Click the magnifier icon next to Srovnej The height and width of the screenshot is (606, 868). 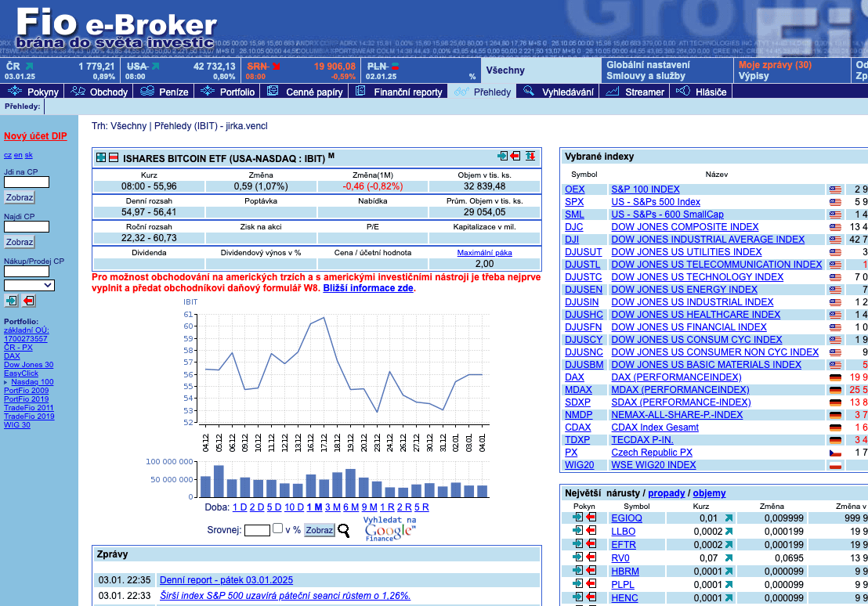click(344, 531)
